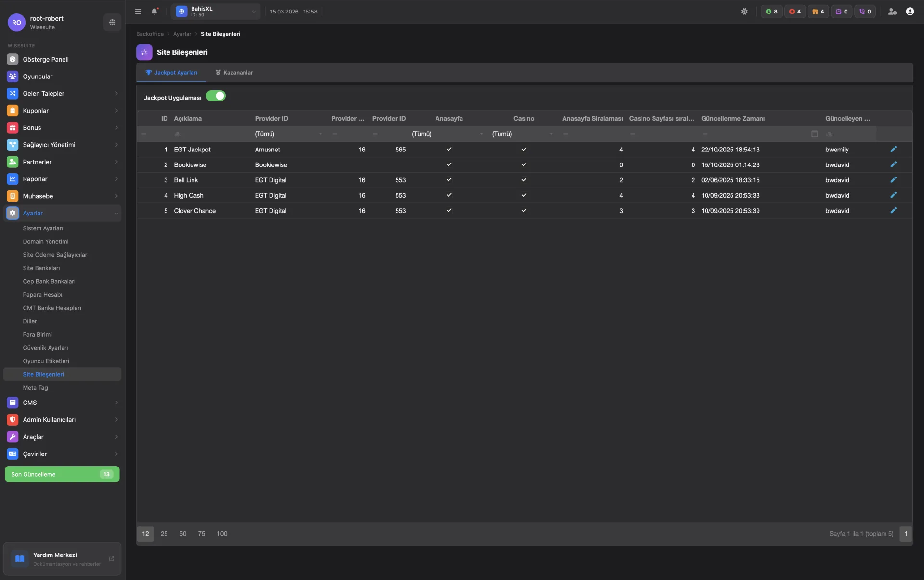This screenshot has height=580, width=924.
Task: Open the Muhasebe accounting icon
Action: pyautogui.click(x=13, y=196)
